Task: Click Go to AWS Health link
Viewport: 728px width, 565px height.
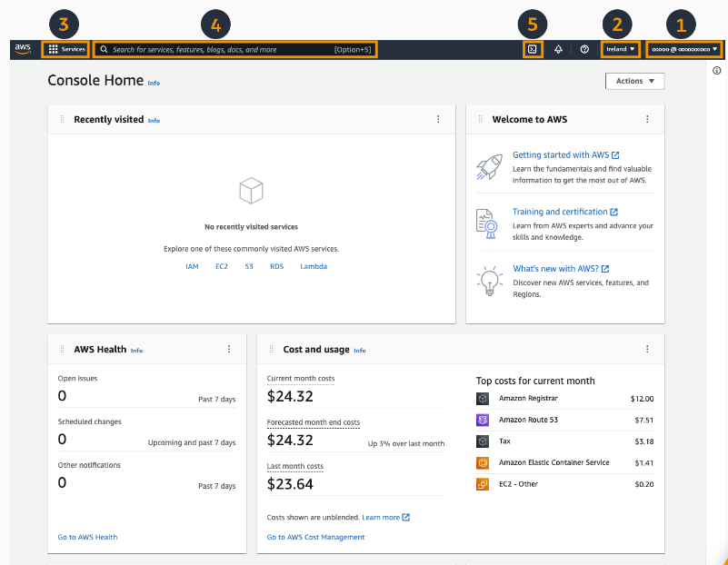Action: point(87,537)
